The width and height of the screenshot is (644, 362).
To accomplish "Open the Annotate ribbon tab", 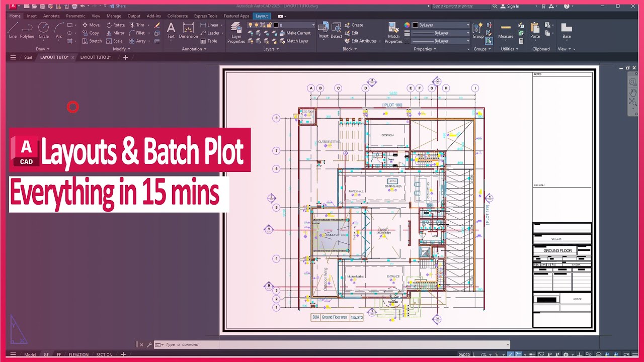I will 51,16.
